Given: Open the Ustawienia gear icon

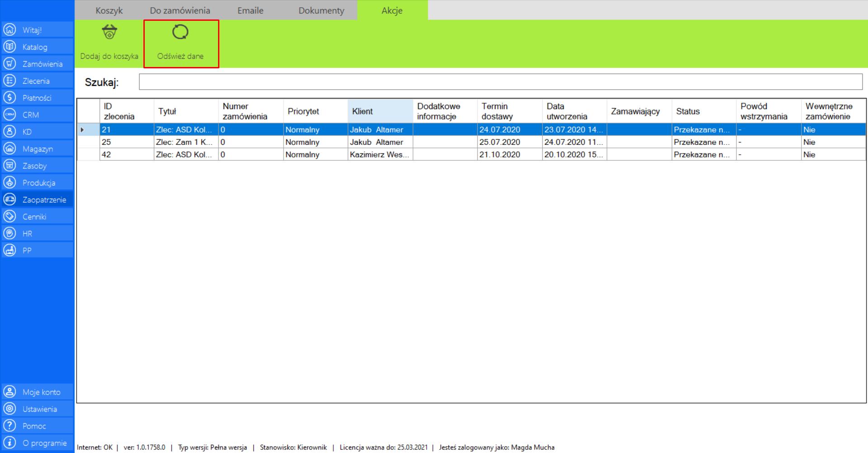Looking at the screenshot, I should 9,409.
